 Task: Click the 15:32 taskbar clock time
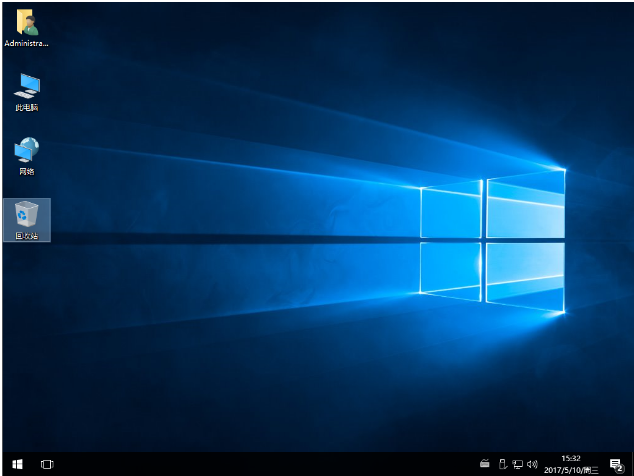[x=570, y=458]
